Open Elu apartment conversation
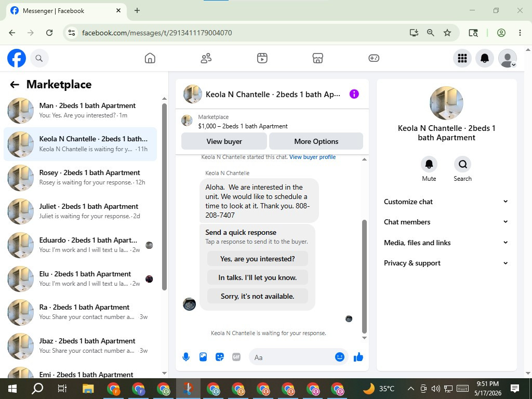Viewport: 532px width, 399px height. pyautogui.click(x=81, y=278)
